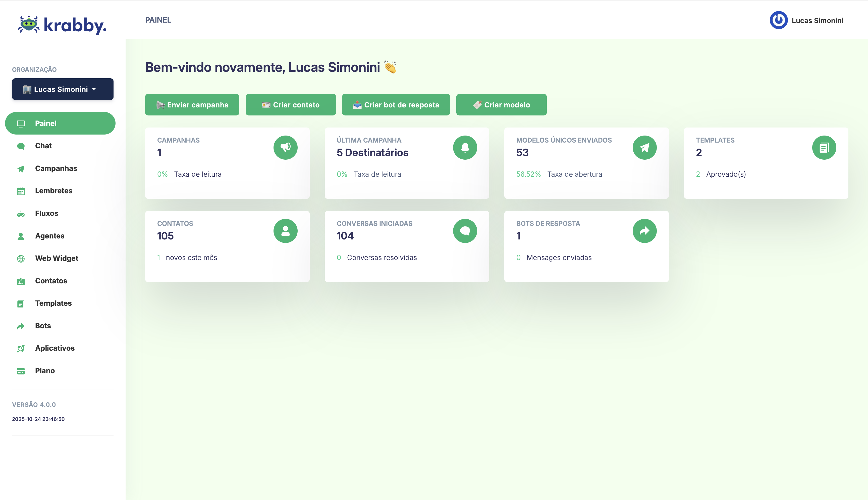The height and width of the screenshot is (500, 868).
Task: Open Chat in the sidebar
Action: pyautogui.click(x=43, y=146)
